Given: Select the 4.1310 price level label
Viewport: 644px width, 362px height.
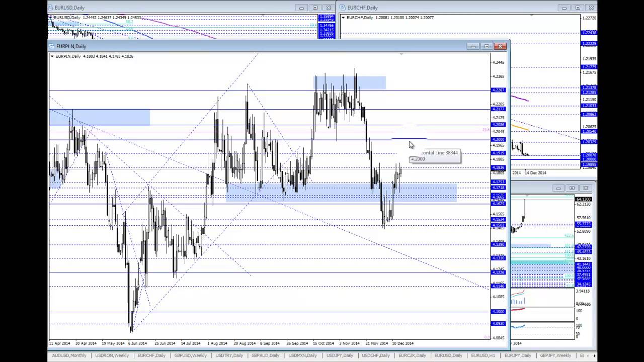Looking at the screenshot, I should 498,258.
